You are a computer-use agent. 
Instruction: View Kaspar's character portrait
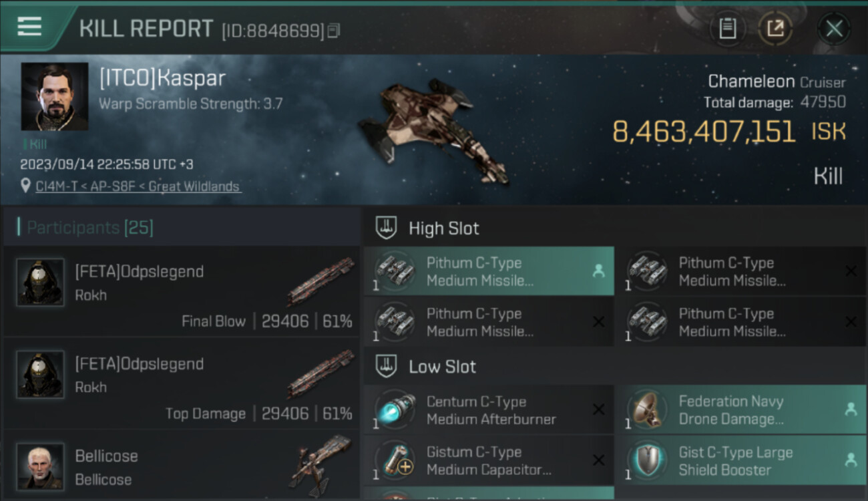coord(54,97)
